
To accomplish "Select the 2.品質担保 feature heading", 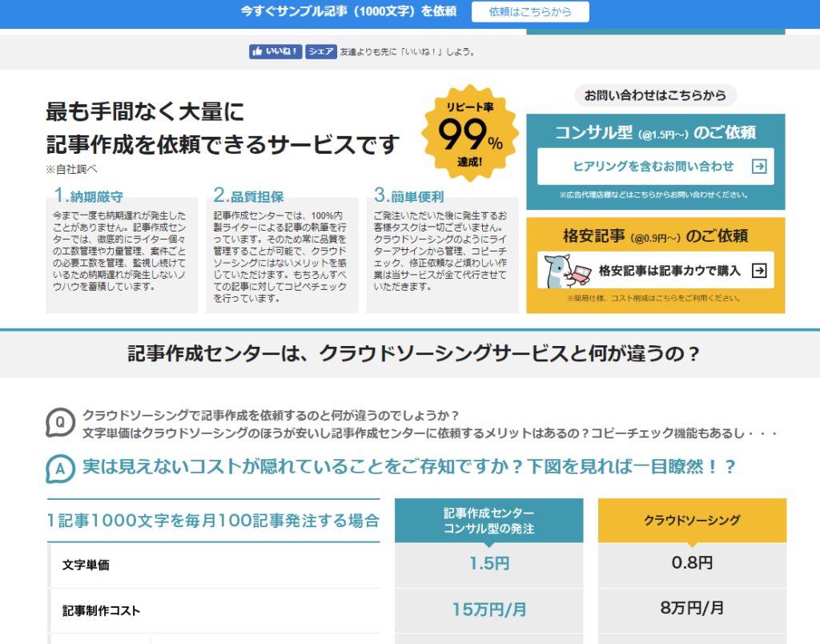I will coord(248,195).
